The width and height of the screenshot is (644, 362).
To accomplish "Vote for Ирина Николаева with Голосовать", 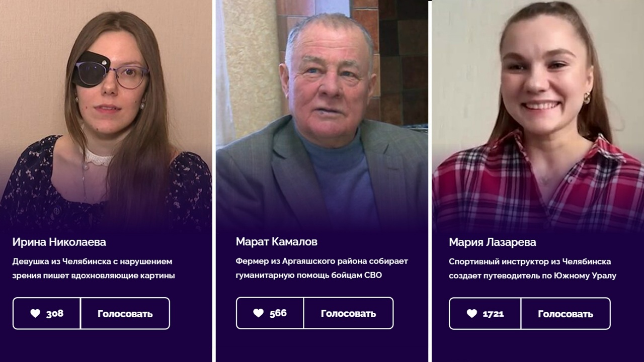I will click(x=125, y=313).
